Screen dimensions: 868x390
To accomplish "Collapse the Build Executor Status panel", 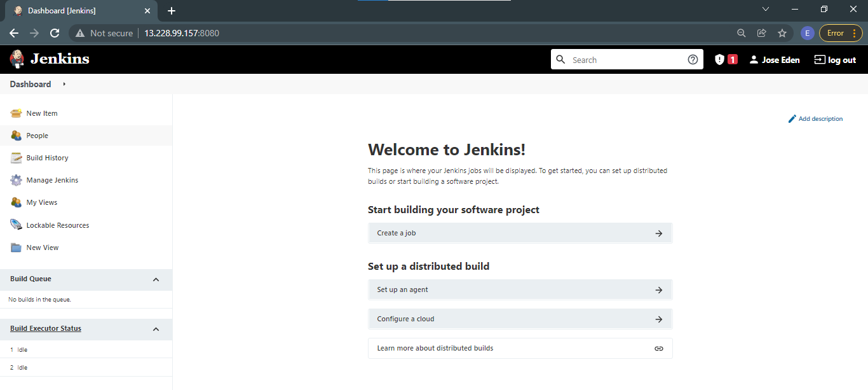I will point(156,329).
